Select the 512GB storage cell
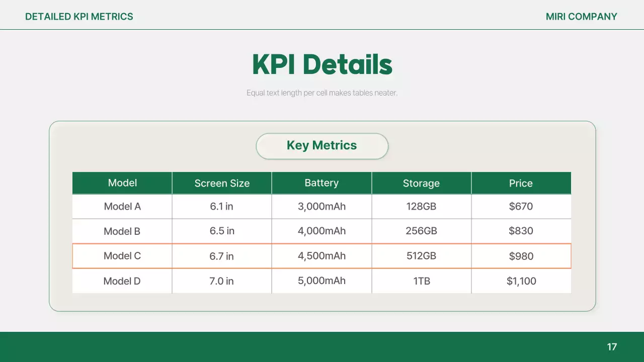This screenshot has width=644, height=362. 421,256
